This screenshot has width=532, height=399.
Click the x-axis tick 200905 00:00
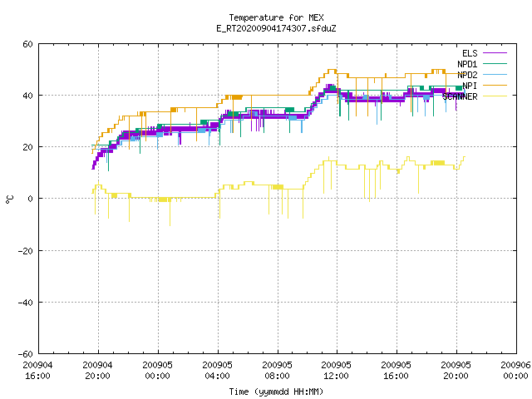tap(157, 371)
